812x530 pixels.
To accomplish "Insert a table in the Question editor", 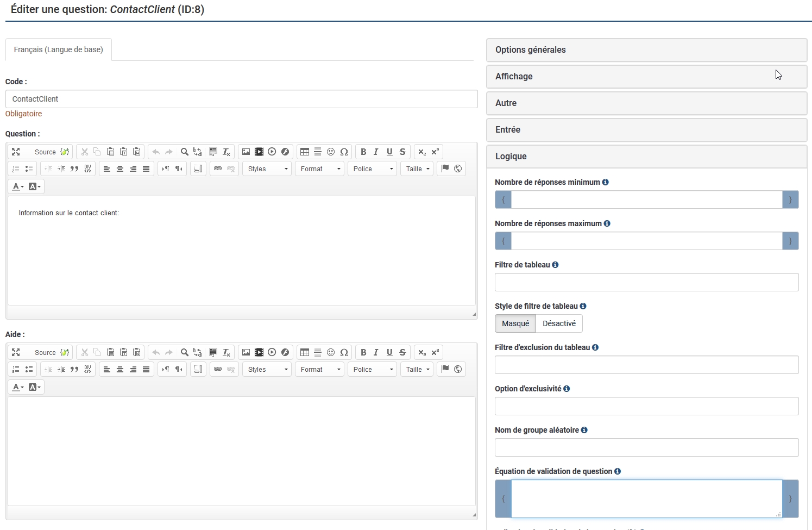I will coord(305,152).
